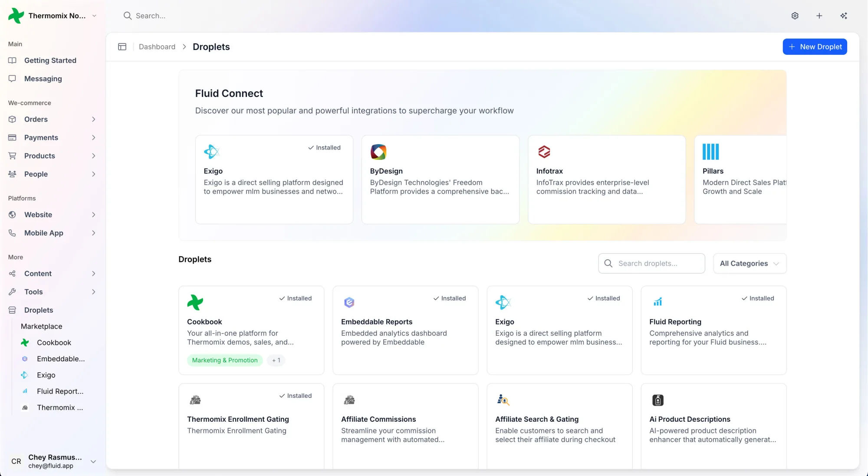This screenshot has width=868, height=476.
Task: Click the ByDesign colorful logo icon
Action: tap(378, 152)
